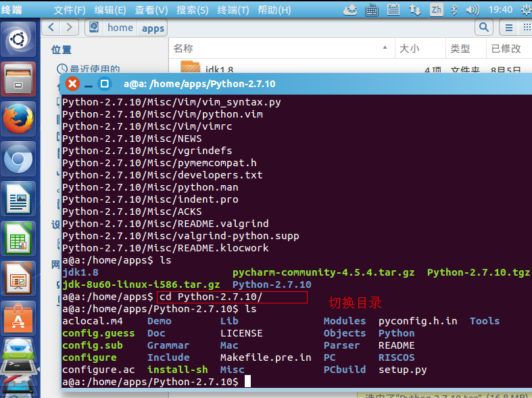The width and height of the screenshot is (532, 398).
Task: Click Python-2.7.10/Misc/NEWS output line
Action: [132, 139]
